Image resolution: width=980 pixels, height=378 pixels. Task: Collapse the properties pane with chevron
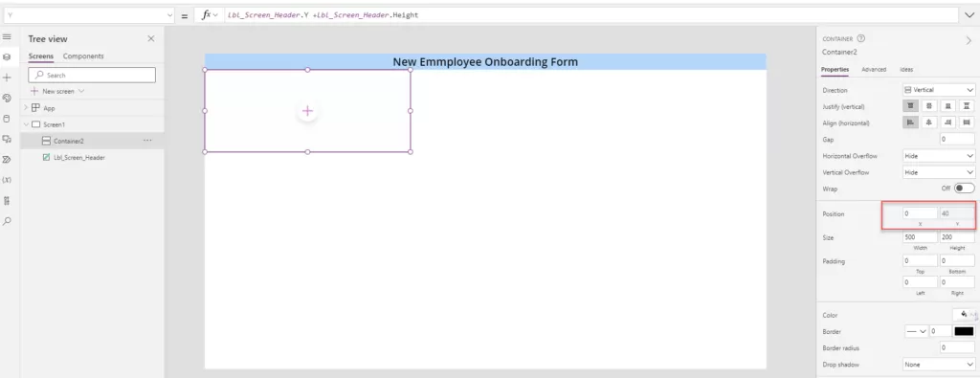969,40
